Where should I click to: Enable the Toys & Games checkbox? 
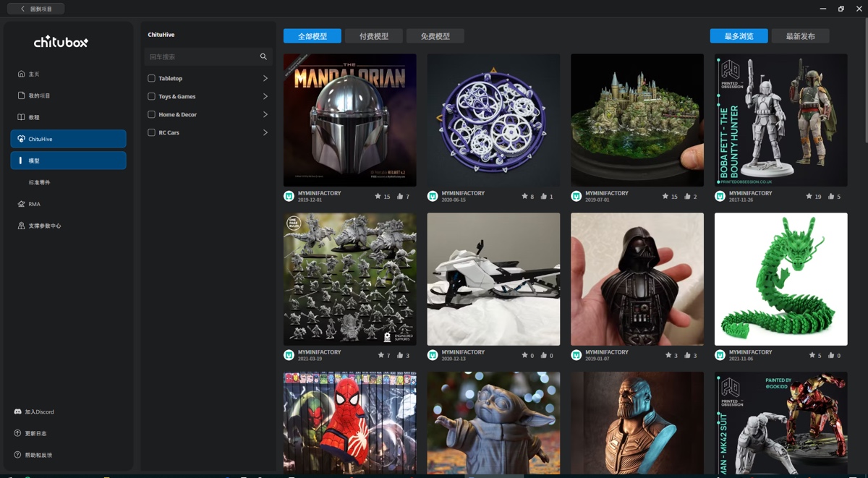click(151, 96)
